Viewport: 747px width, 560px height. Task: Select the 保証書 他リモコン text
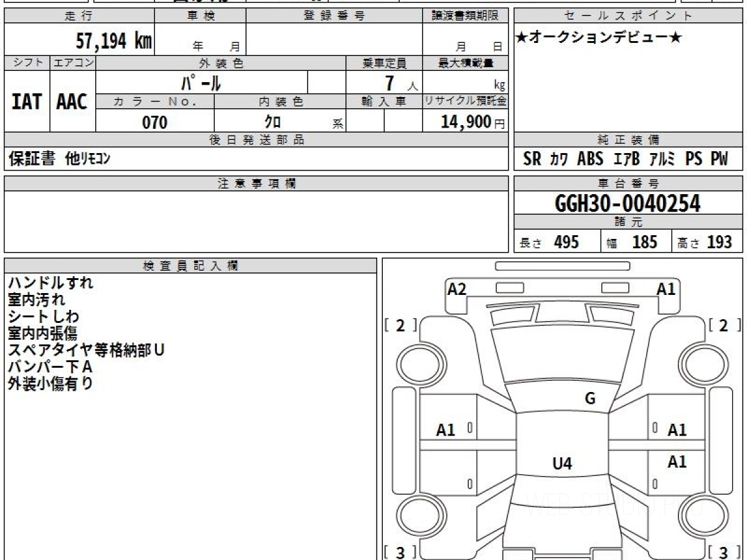pyautogui.click(x=59, y=159)
